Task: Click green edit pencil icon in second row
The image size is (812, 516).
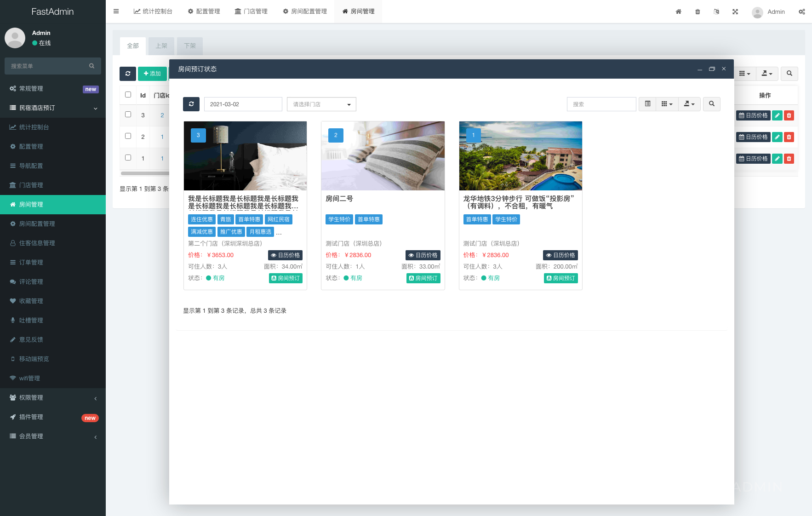Action: tap(777, 137)
